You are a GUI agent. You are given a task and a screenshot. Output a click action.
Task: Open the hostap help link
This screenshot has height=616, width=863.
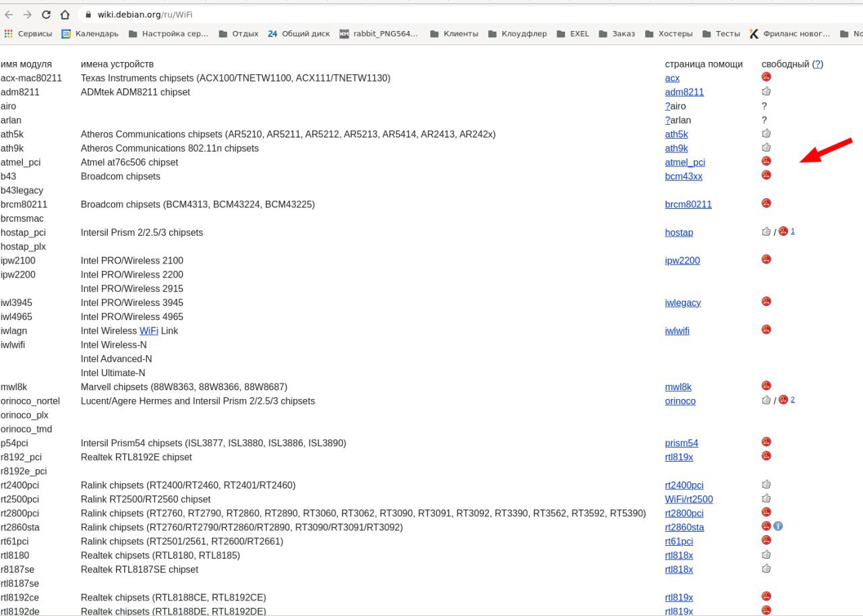click(679, 233)
